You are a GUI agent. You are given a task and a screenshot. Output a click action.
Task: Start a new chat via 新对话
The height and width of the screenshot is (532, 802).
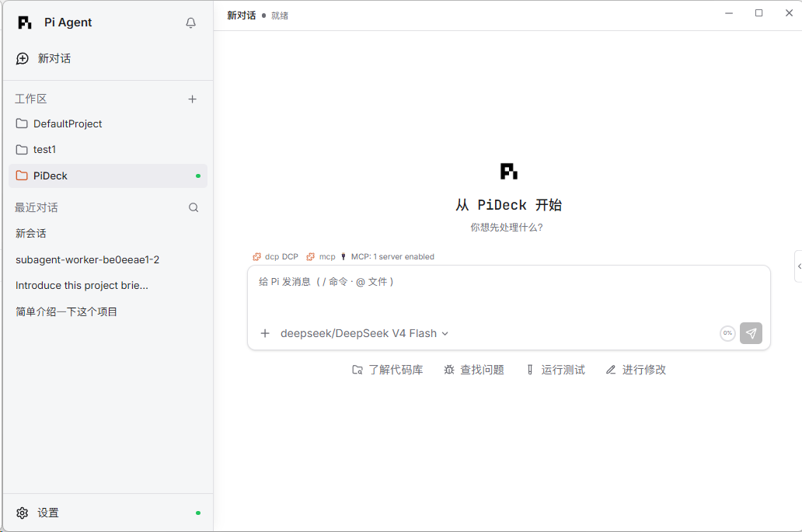[44, 58]
